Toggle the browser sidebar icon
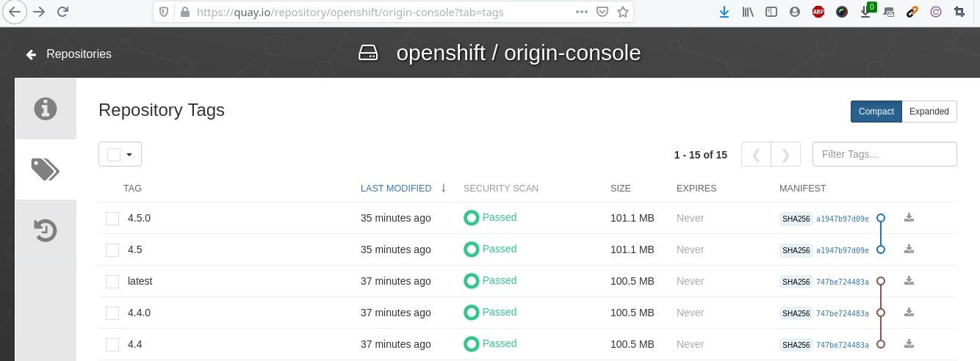 click(x=771, y=12)
